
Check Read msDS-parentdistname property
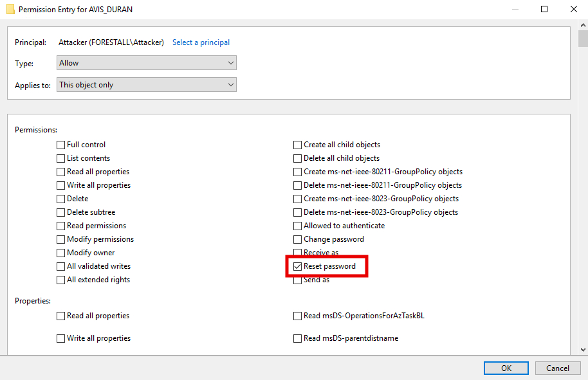click(x=298, y=338)
